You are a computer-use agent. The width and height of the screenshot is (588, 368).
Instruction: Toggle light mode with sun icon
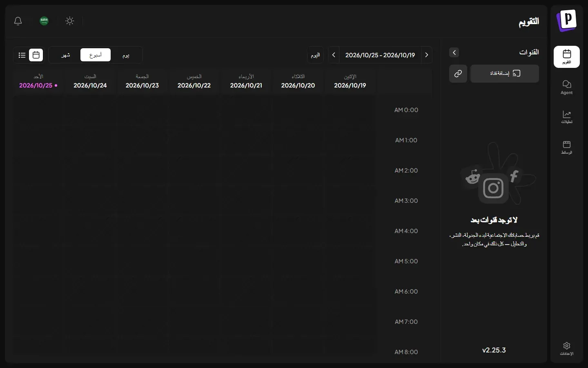[70, 21]
